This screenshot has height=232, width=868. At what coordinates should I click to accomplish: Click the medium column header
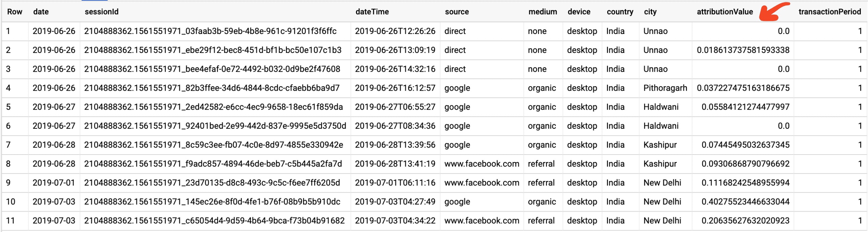coord(542,12)
